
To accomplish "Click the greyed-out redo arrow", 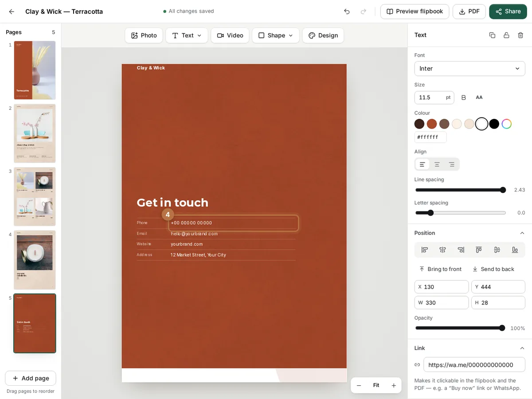I will 364,12.
